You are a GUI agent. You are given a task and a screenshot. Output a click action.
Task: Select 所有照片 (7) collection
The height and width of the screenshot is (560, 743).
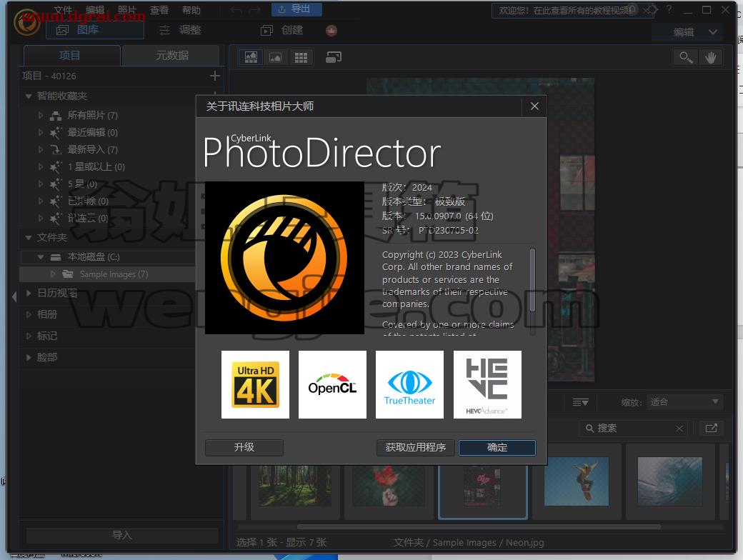point(92,115)
